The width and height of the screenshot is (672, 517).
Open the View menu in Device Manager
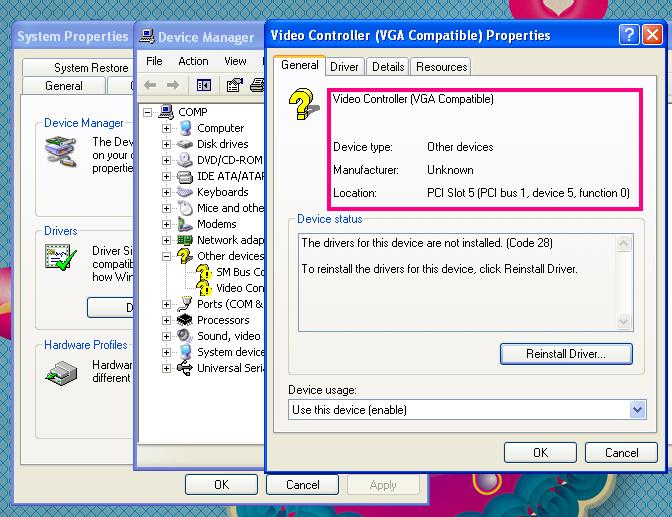pyautogui.click(x=235, y=61)
